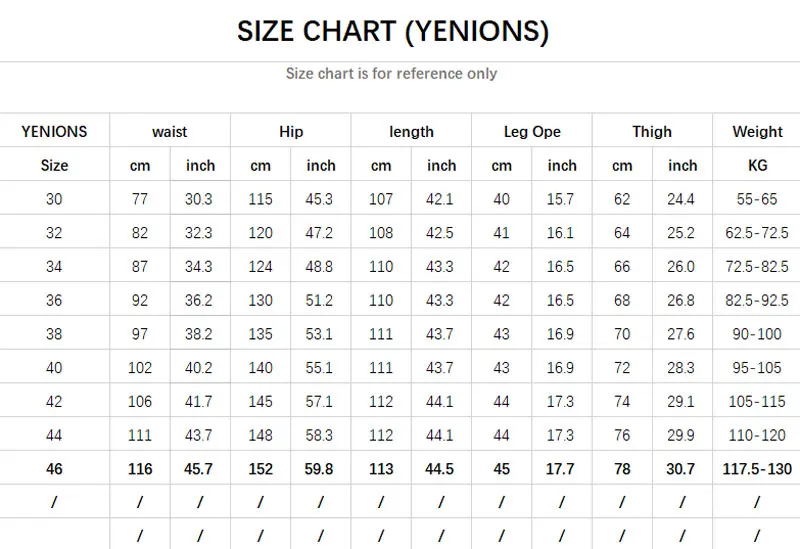The width and height of the screenshot is (800, 549).
Task: Click weight range 90-100
Action: point(757,334)
